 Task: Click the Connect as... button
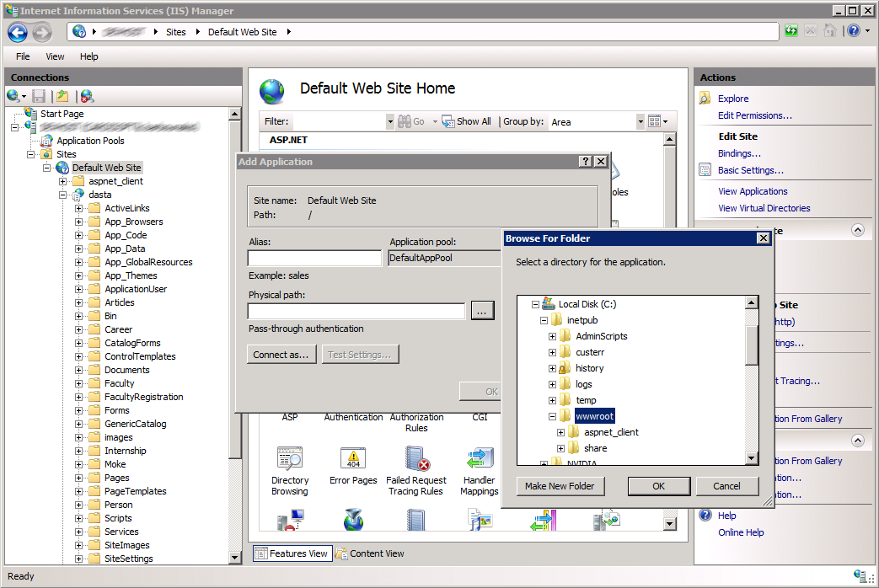pyautogui.click(x=281, y=355)
